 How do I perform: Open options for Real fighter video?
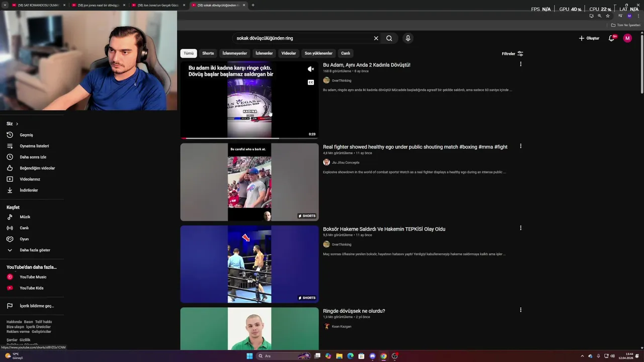[x=521, y=146]
